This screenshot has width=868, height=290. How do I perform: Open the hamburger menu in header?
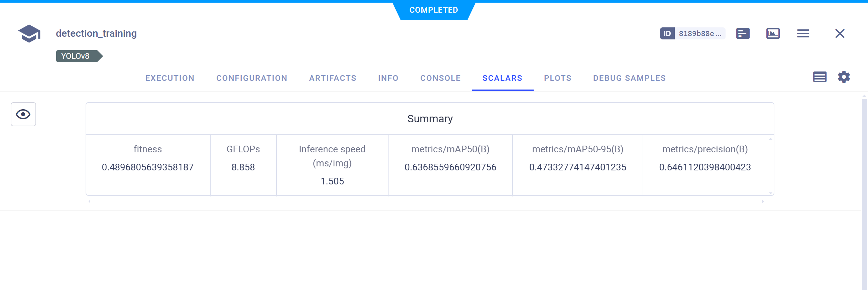click(x=803, y=33)
